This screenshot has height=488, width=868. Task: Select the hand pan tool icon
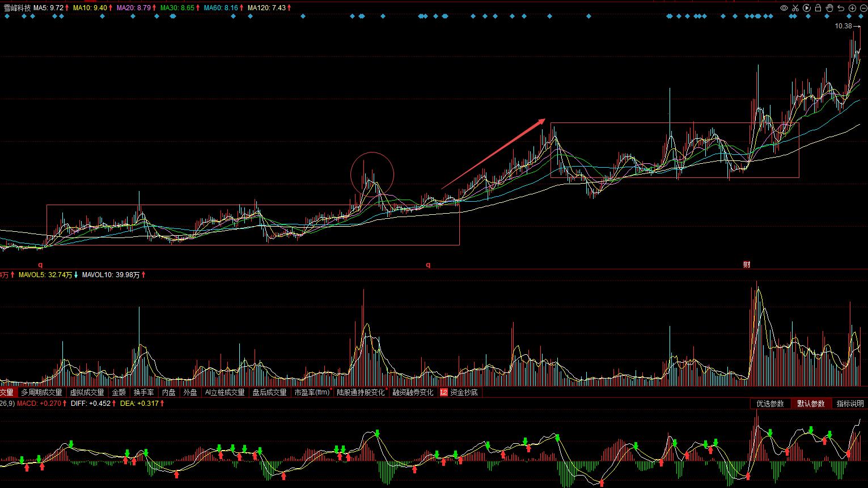point(829,8)
